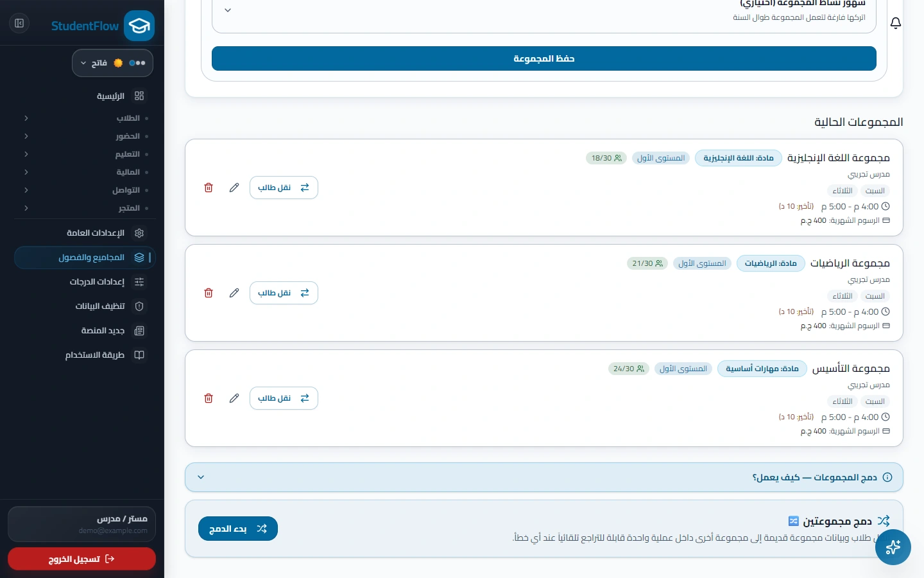Collapse the sidebar panel toggle icon
This screenshot has height=578, width=924.
[19, 24]
